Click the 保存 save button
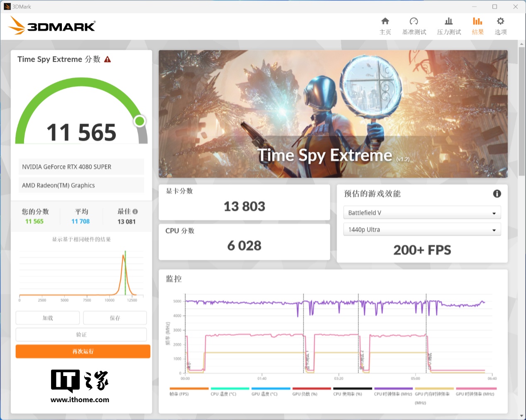 point(115,317)
